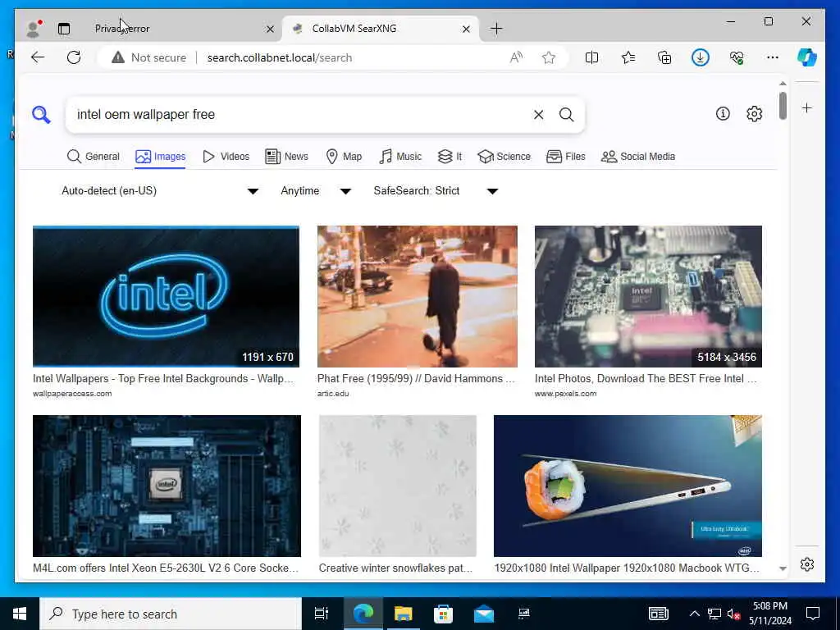Add sidebar app with plus icon
The width and height of the screenshot is (840, 630).
(x=807, y=108)
